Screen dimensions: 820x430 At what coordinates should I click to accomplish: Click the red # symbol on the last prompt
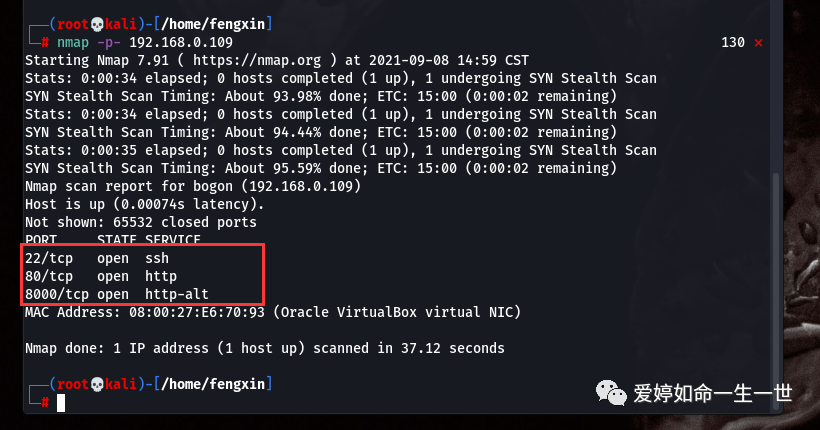pos(45,402)
